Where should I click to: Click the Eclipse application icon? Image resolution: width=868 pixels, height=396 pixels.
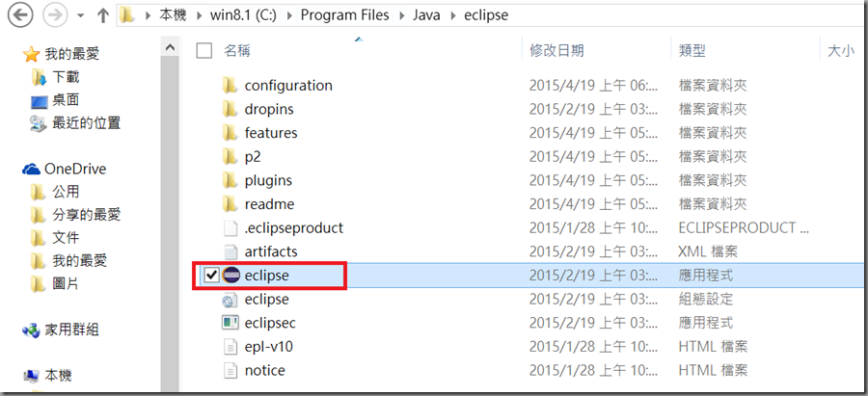[231, 276]
